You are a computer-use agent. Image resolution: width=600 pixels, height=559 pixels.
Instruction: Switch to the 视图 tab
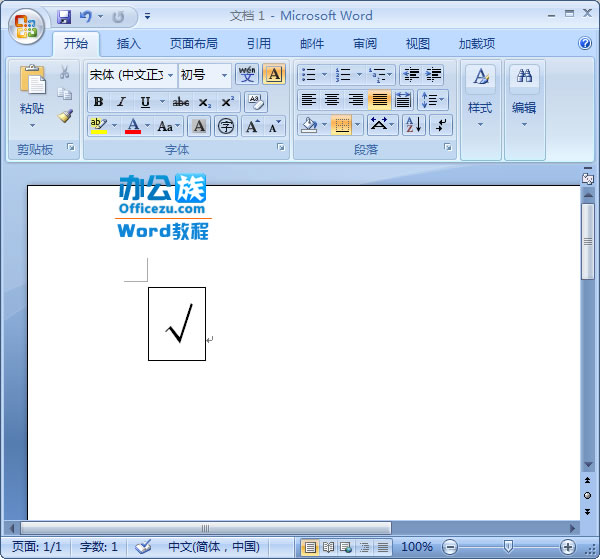(x=417, y=44)
